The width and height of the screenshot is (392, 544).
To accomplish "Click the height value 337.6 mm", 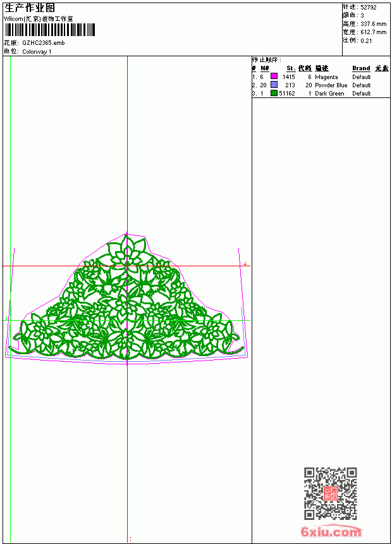I will pyautogui.click(x=373, y=24).
